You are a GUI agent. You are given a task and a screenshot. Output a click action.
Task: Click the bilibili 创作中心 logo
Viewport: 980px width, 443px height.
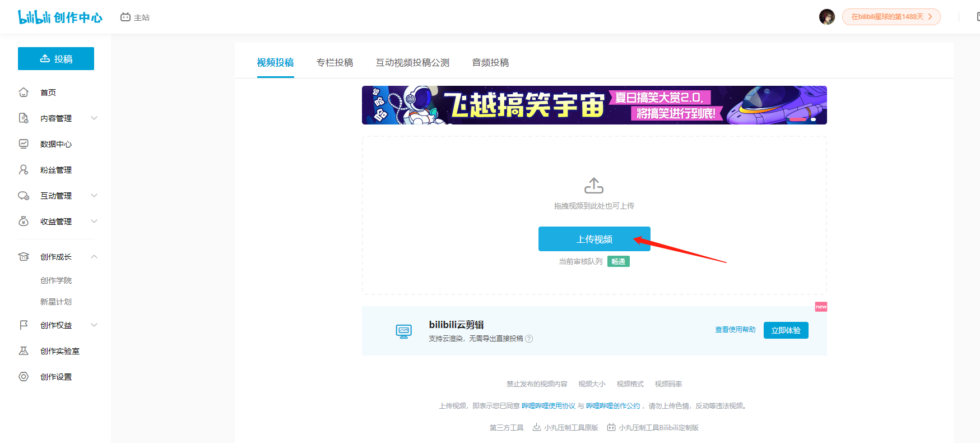(x=60, y=17)
